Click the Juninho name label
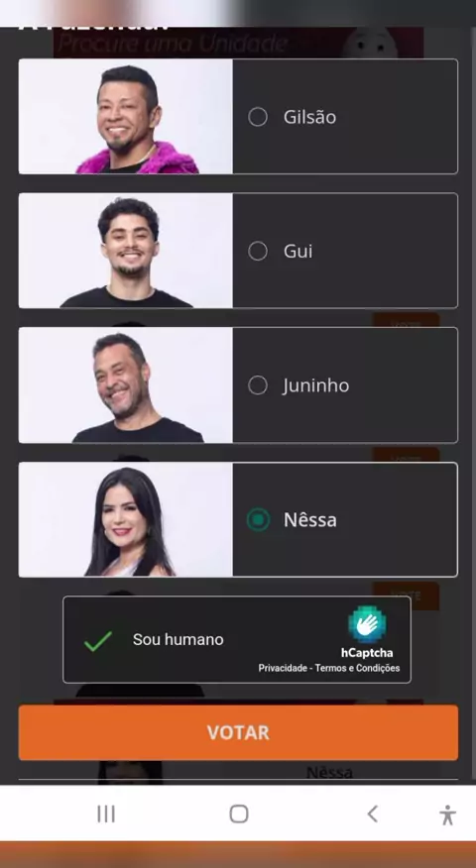The width and height of the screenshot is (476, 868). 316,385
